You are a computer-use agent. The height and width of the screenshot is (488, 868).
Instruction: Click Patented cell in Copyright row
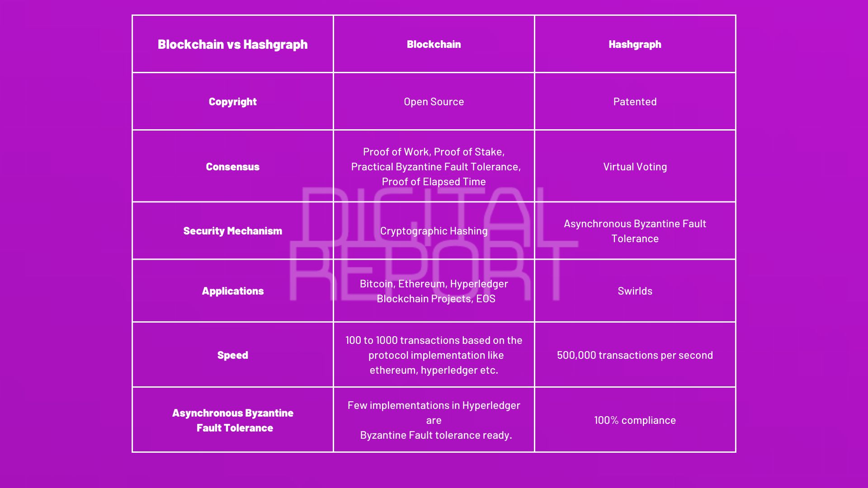pyautogui.click(x=634, y=101)
